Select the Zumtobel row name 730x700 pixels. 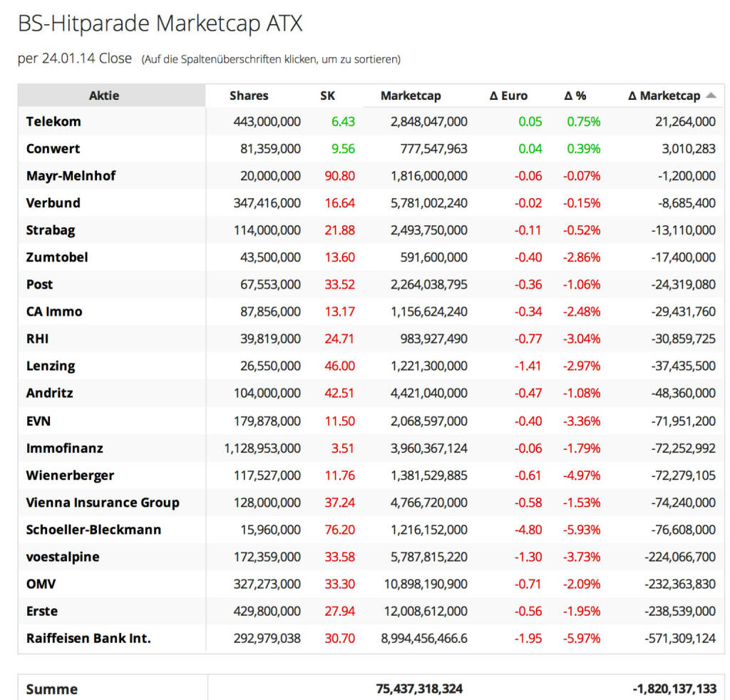tap(57, 257)
